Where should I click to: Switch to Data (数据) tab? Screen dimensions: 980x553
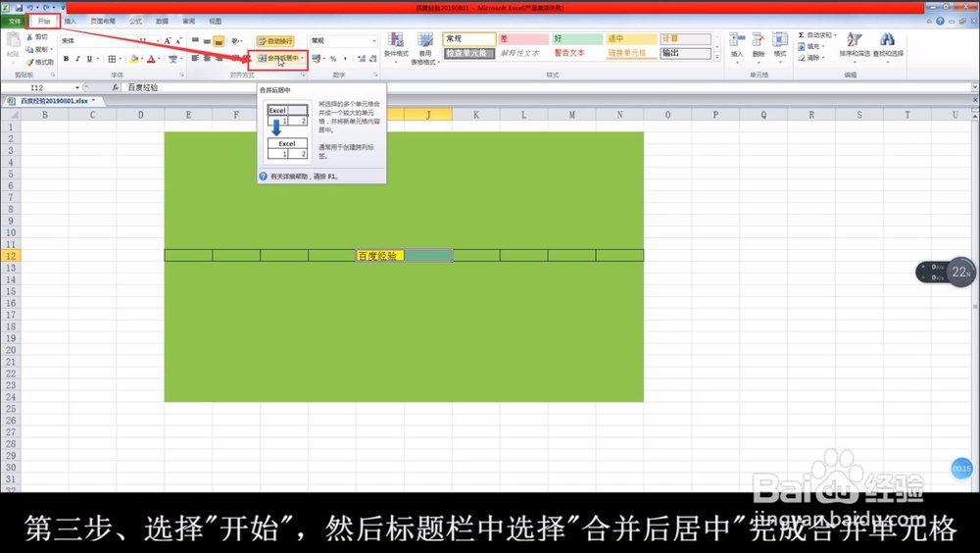pos(162,22)
